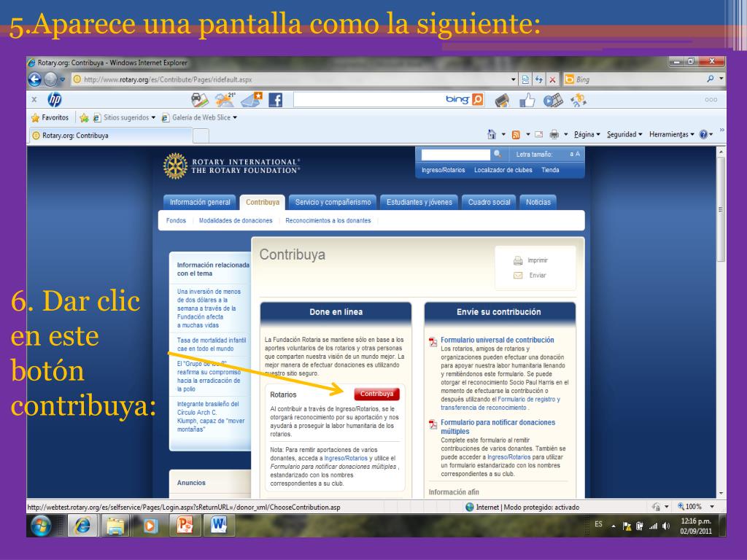Viewport: 747px width, 560px height.
Task: Click the browser Back arrow button
Action: click(35, 79)
